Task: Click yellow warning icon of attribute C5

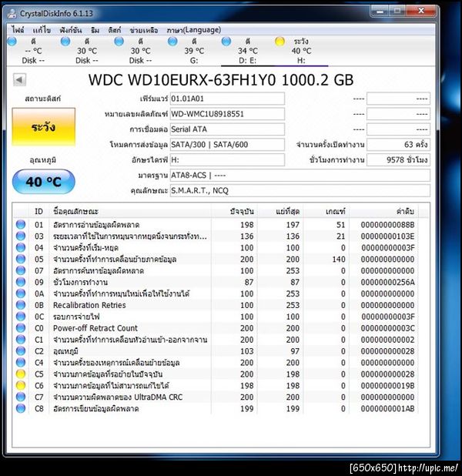Action: pos(21,374)
